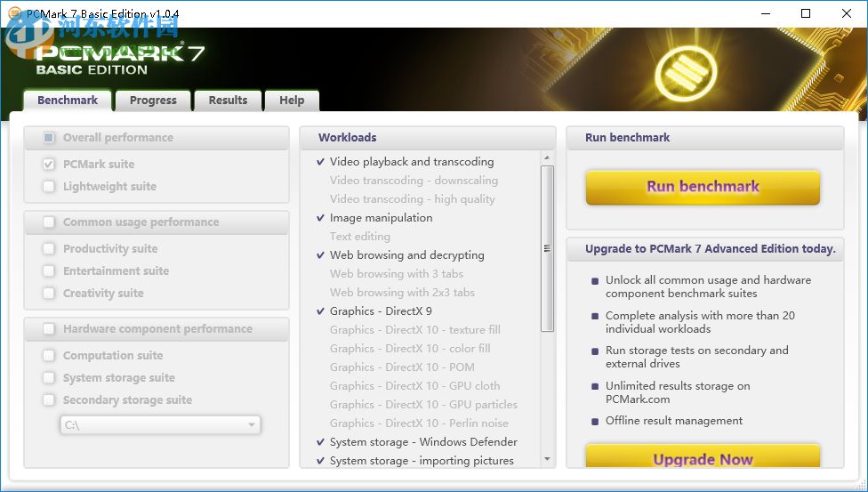Toggle the Overall performance checkbox
This screenshot has width=868, height=492.
[x=49, y=137]
